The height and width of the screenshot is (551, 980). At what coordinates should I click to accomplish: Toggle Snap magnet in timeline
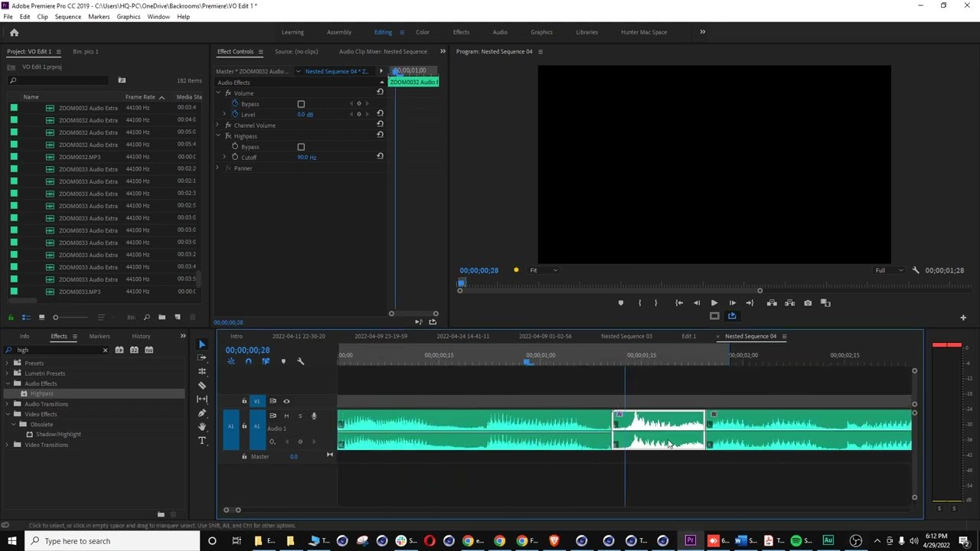(248, 361)
